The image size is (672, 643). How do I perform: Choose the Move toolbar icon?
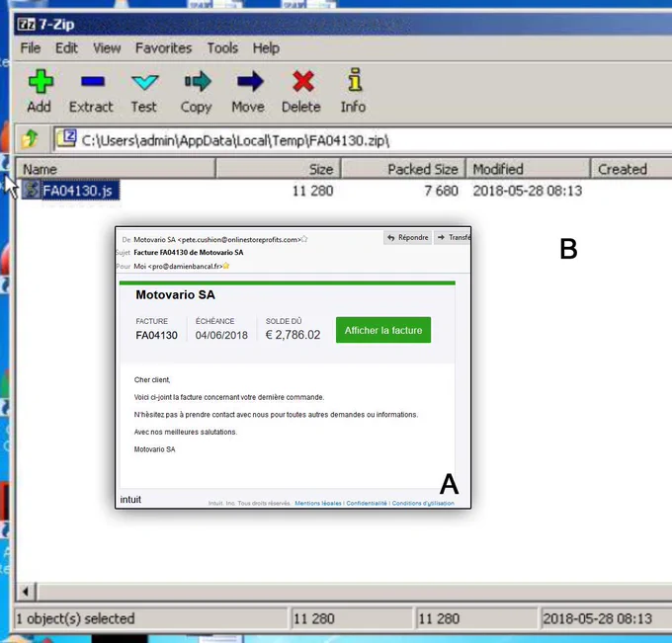(x=250, y=81)
